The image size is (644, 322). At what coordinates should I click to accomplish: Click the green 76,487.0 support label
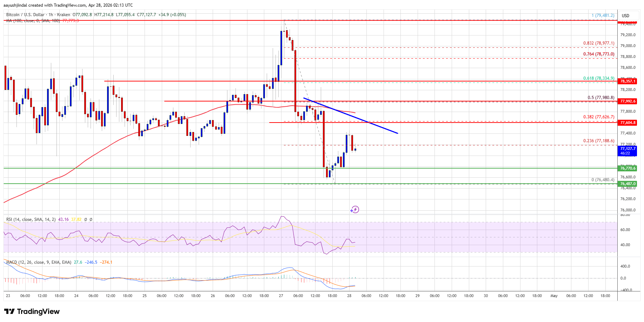[x=628, y=184]
